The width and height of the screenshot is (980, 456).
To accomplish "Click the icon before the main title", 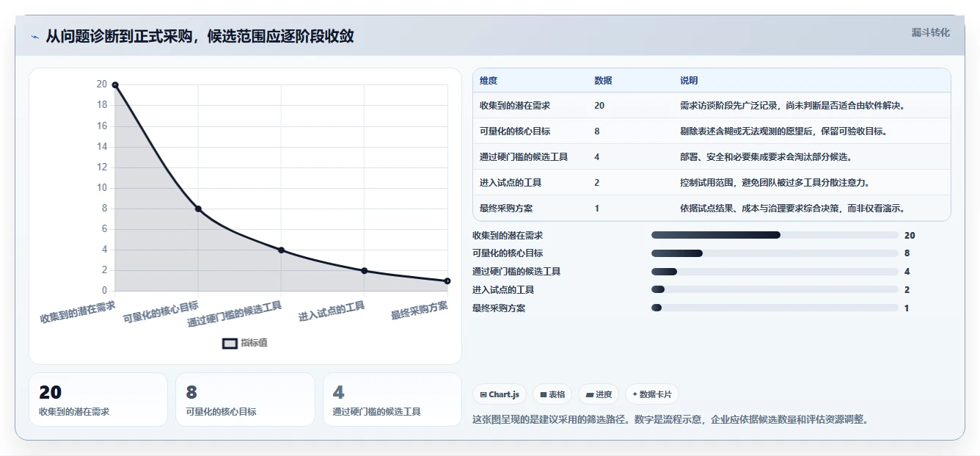I will click(x=34, y=36).
